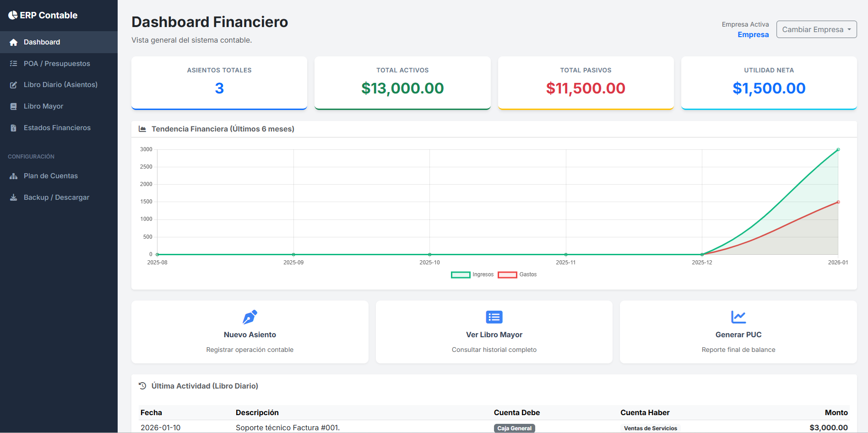The height and width of the screenshot is (433, 868).
Task: Select the Total Activos summary card
Action: click(x=402, y=82)
